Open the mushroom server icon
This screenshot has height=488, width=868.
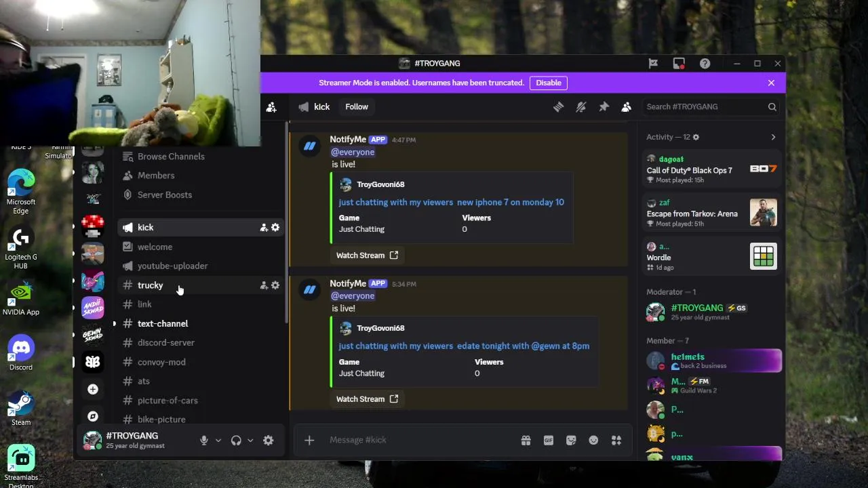(x=93, y=226)
